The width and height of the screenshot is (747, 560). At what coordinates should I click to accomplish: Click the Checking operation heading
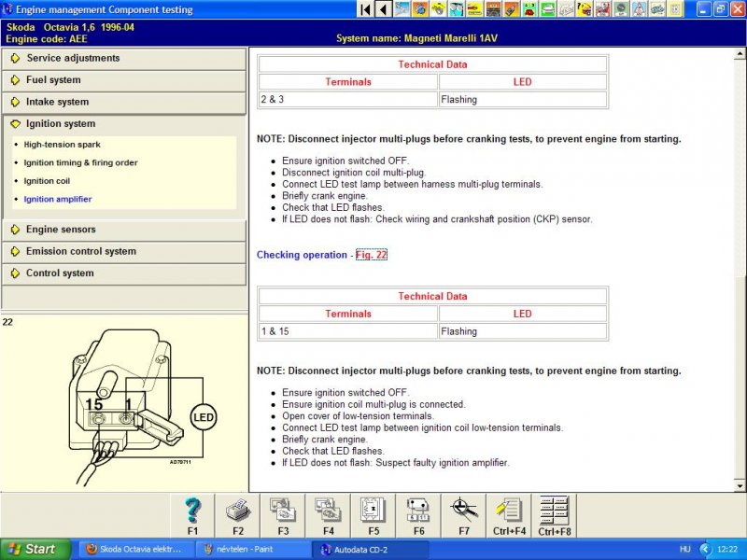[x=302, y=255]
